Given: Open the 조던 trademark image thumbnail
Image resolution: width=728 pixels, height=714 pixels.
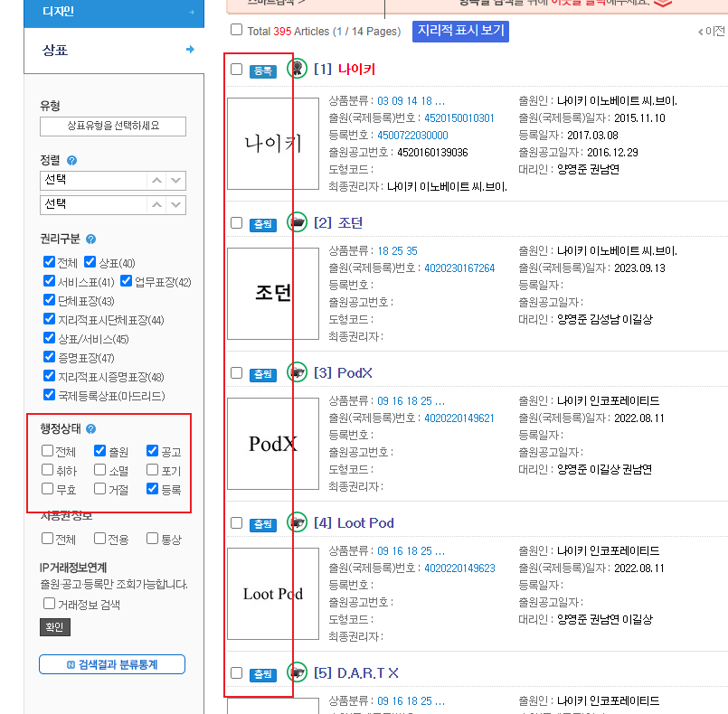Looking at the screenshot, I should pyautogui.click(x=273, y=293).
